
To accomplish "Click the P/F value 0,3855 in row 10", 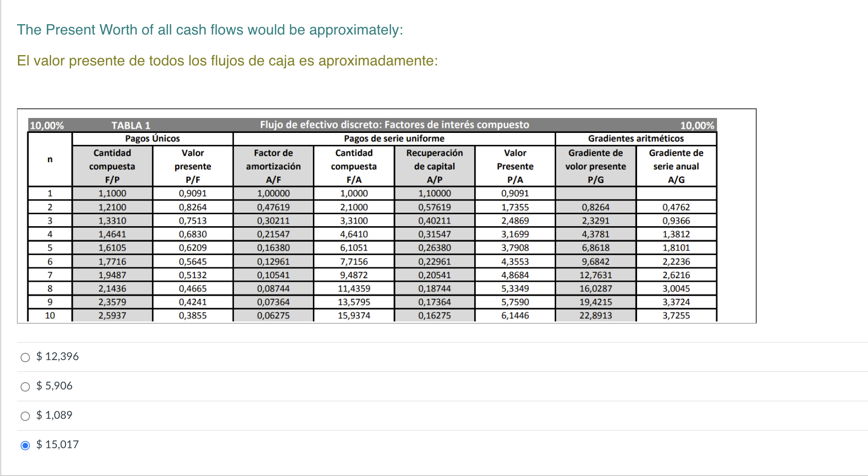I will pyautogui.click(x=193, y=315).
